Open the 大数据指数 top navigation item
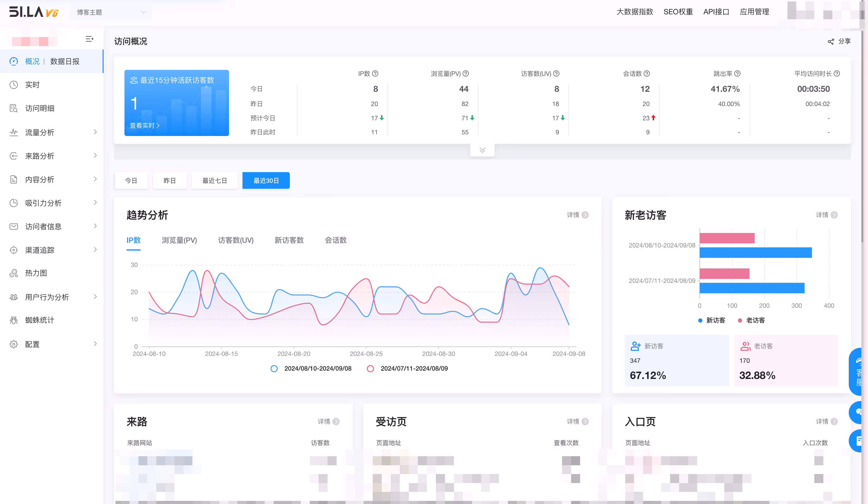The height and width of the screenshot is (504, 868). (x=635, y=12)
